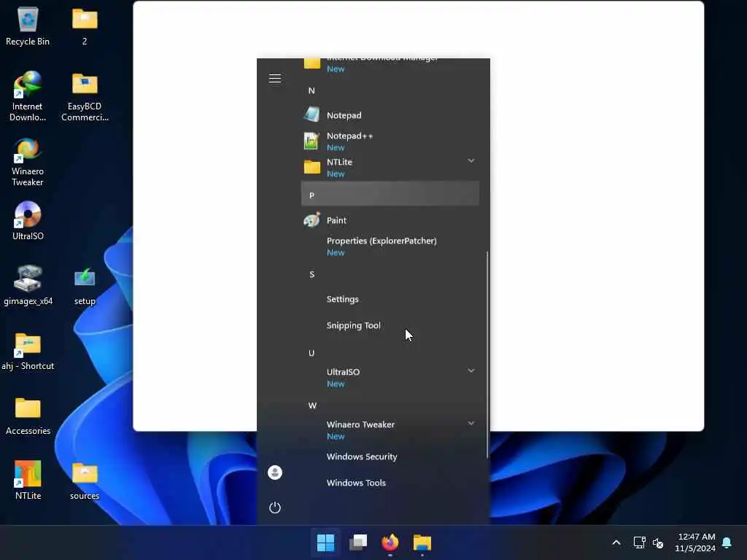Expand the UltraISO folder chevron
The width and height of the screenshot is (747, 560).
[x=471, y=371]
